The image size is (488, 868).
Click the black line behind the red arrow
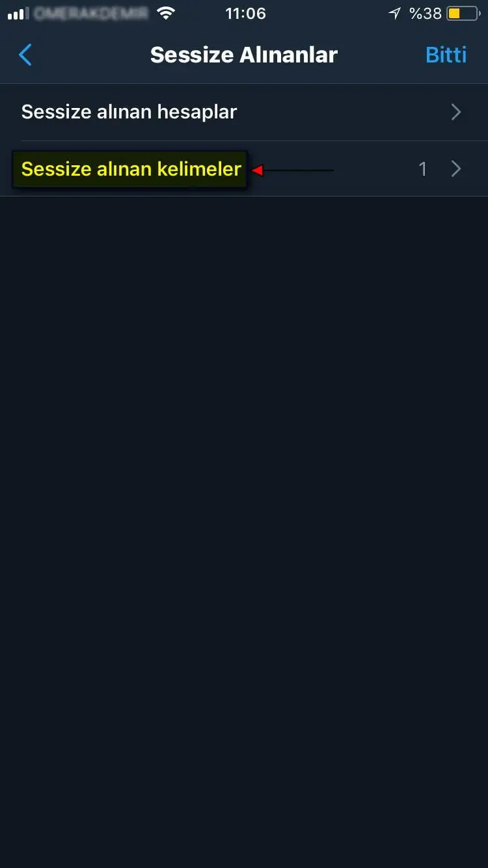coord(298,170)
